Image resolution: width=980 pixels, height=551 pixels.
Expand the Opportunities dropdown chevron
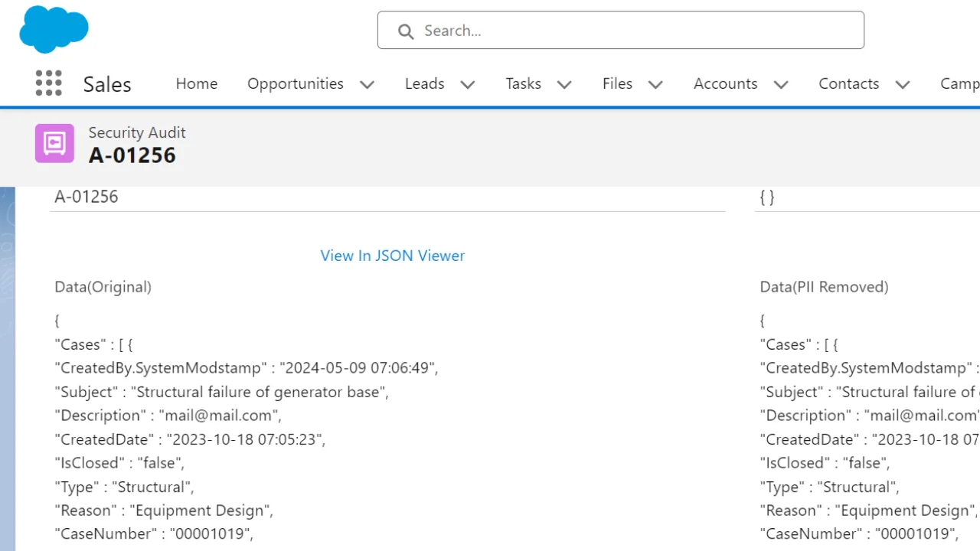tap(367, 84)
